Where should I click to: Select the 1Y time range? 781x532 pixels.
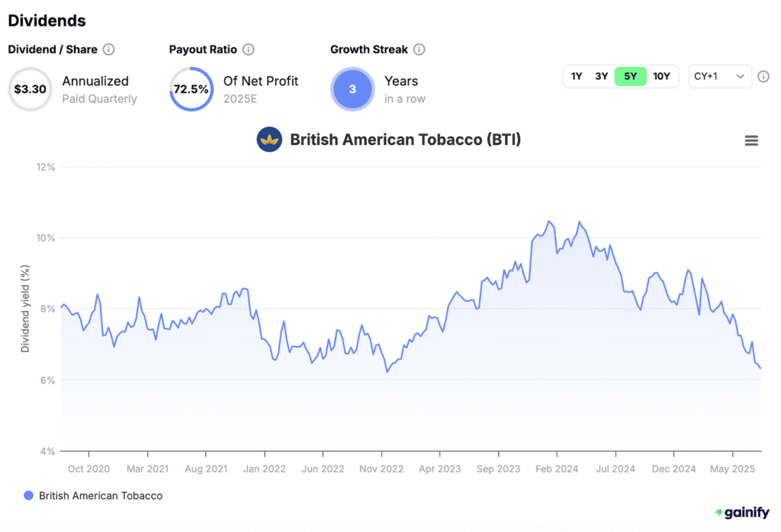pos(577,76)
